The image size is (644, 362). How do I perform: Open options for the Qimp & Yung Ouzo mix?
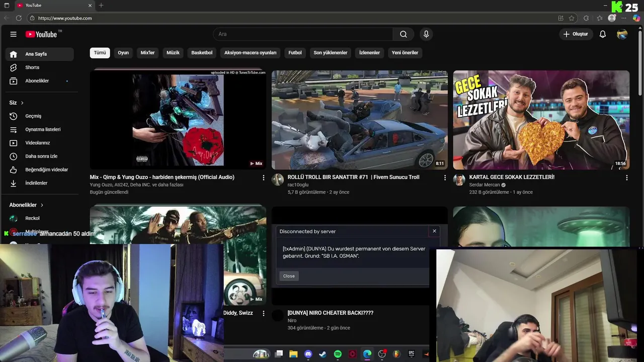(x=263, y=177)
